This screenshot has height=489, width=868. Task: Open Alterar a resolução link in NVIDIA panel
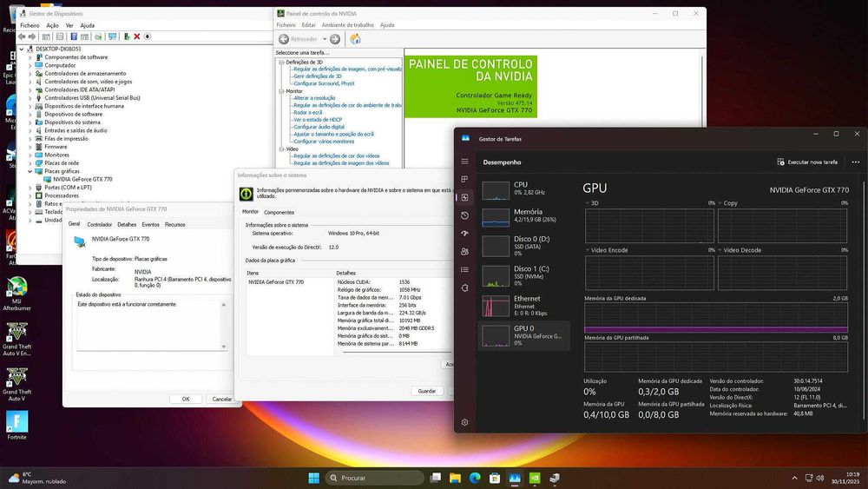click(x=314, y=98)
